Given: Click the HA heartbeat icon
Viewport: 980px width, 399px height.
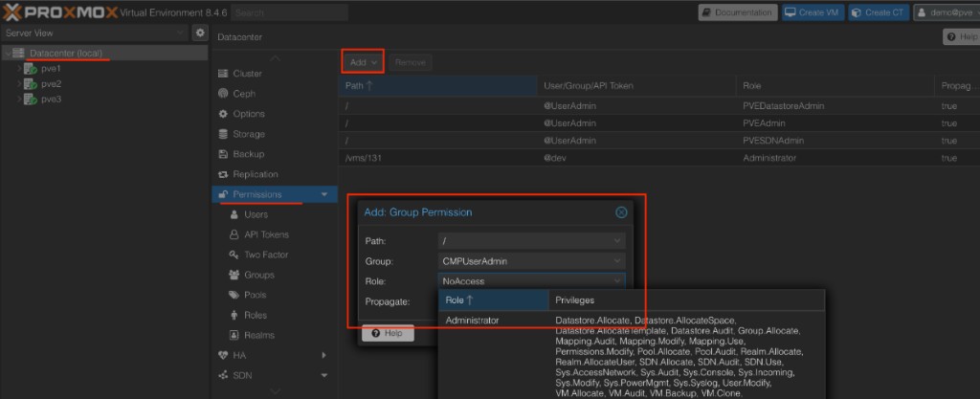Looking at the screenshot, I should click(222, 355).
